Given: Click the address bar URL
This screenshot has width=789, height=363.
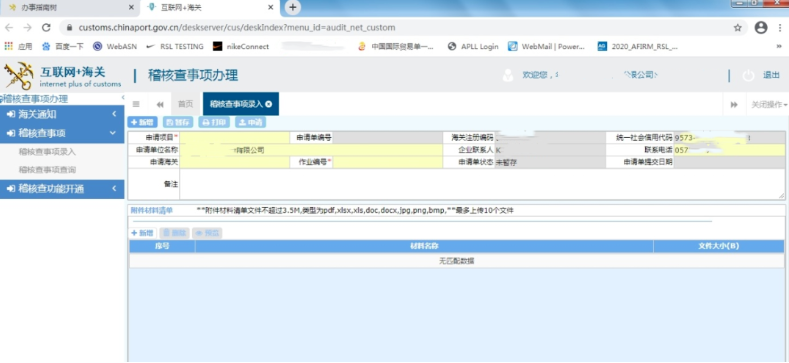Looking at the screenshot, I should click(x=236, y=28).
